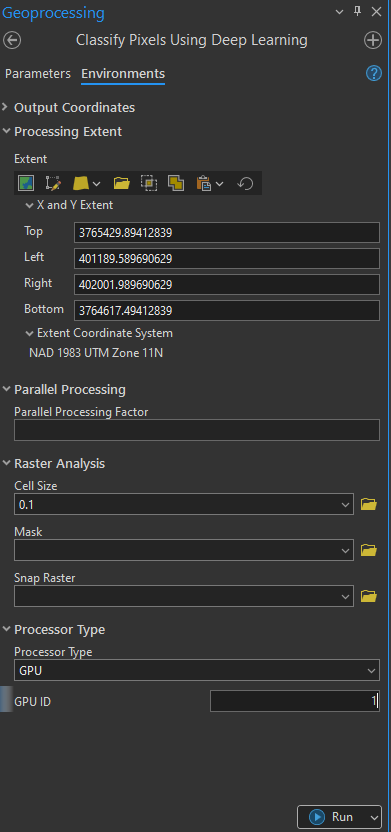The width and height of the screenshot is (391, 832).
Task: Click extent of a layer yellow polygon icon
Action: point(81,184)
